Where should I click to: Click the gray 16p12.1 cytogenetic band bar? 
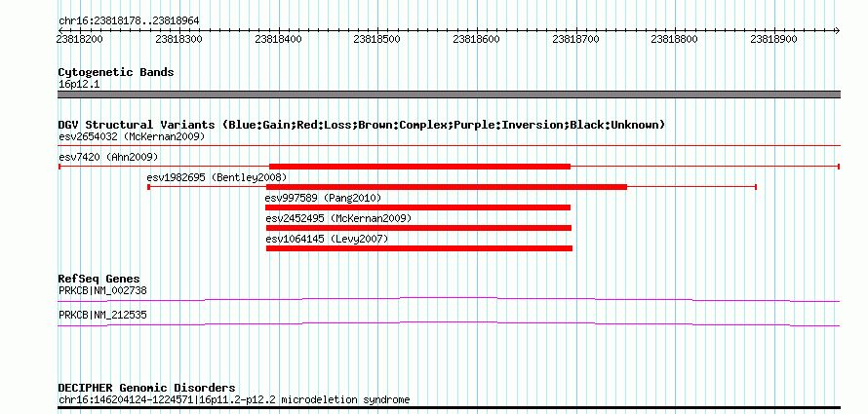coord(449,94)
